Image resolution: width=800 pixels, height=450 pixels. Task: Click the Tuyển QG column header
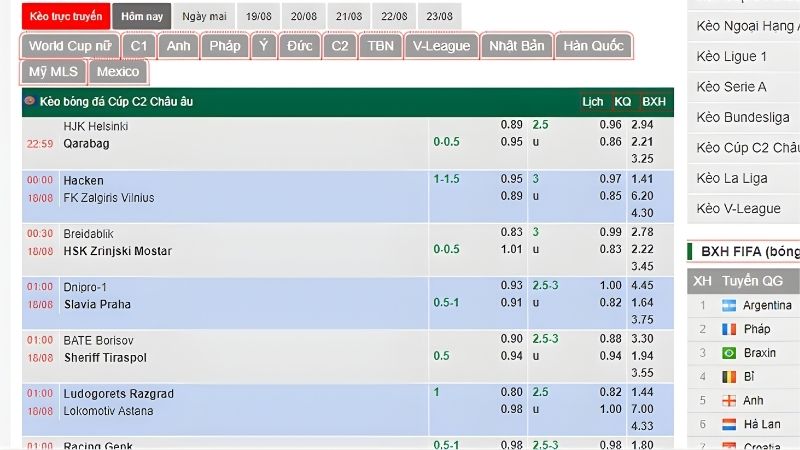752,281
